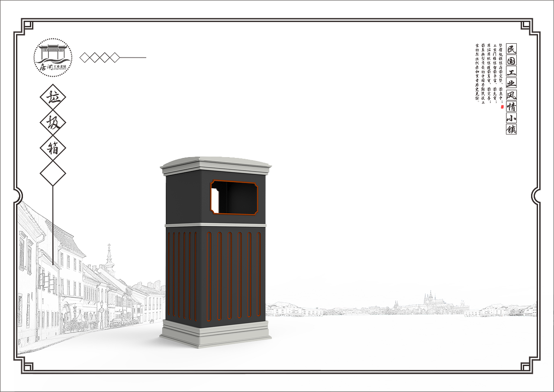Click the orange-trimmed trash bin opening
Viewport: 554px width, 392px height.
(x=234, y=198)
